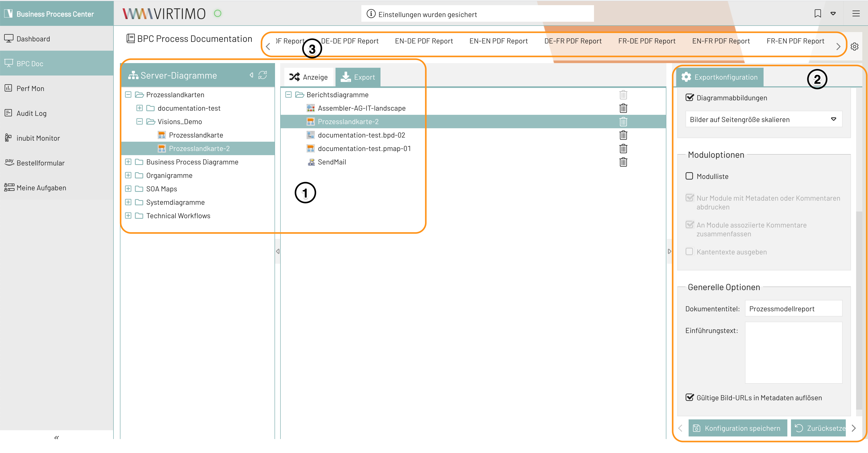Expand the Business Process Diagramme folder

click(128, 162)
